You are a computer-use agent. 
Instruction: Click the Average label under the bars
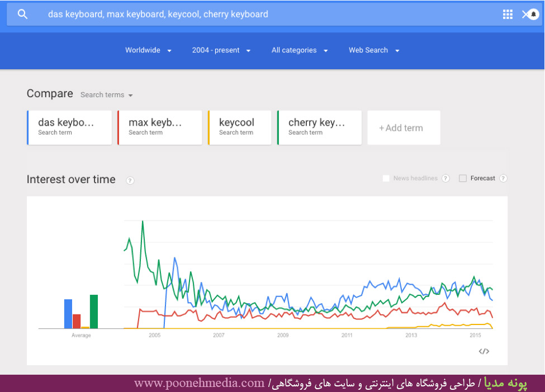pyautogui.click(x=81, y=336)
